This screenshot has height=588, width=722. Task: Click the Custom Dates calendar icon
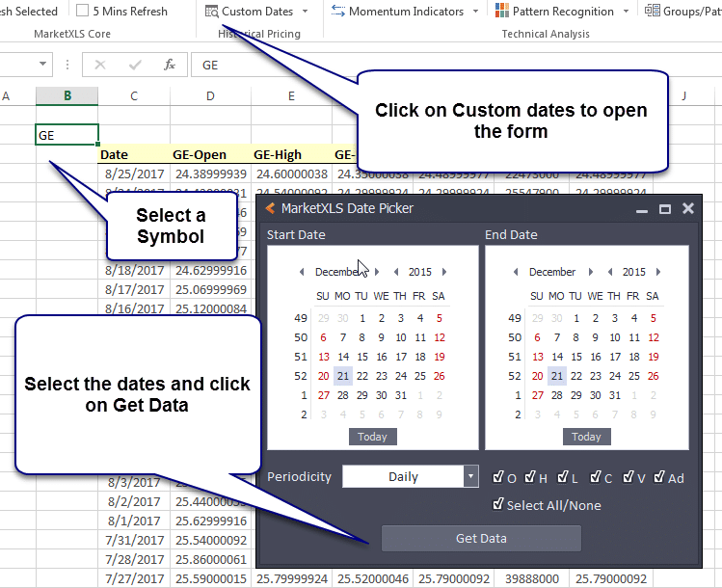[212, 11]
